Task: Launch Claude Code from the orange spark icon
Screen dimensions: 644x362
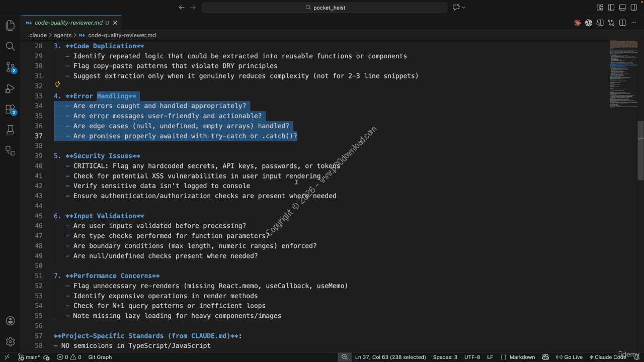Action: [x=577, y=23]
